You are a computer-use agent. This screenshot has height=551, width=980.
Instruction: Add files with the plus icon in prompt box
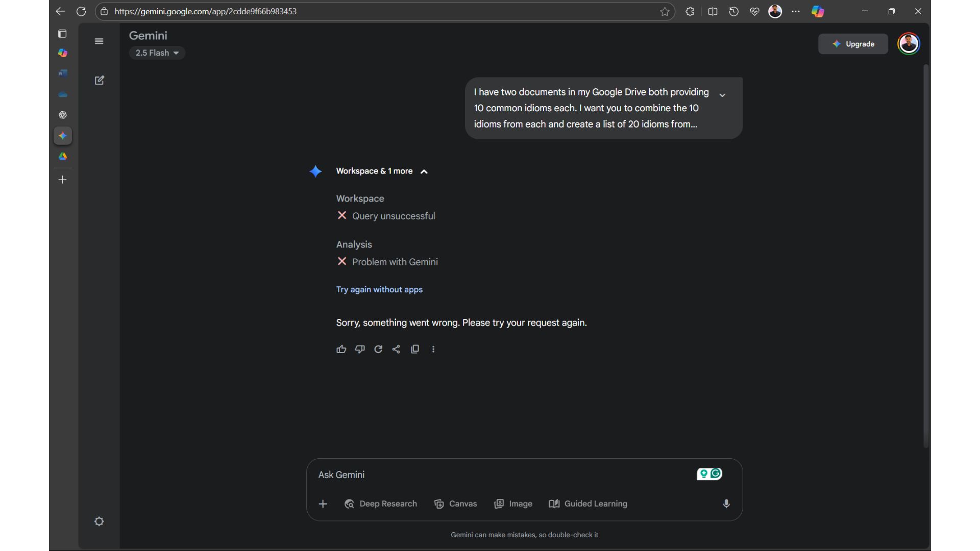click(323, 504)
